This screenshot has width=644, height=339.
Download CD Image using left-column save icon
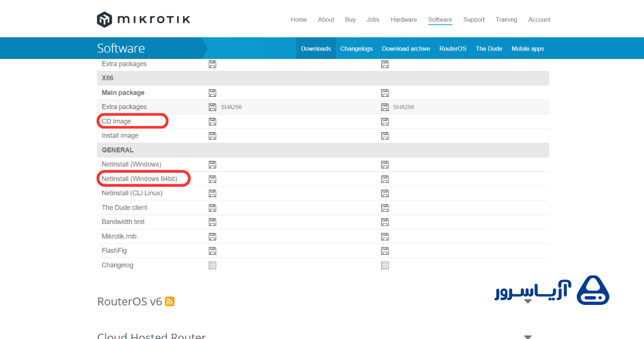tap(213, 122)
